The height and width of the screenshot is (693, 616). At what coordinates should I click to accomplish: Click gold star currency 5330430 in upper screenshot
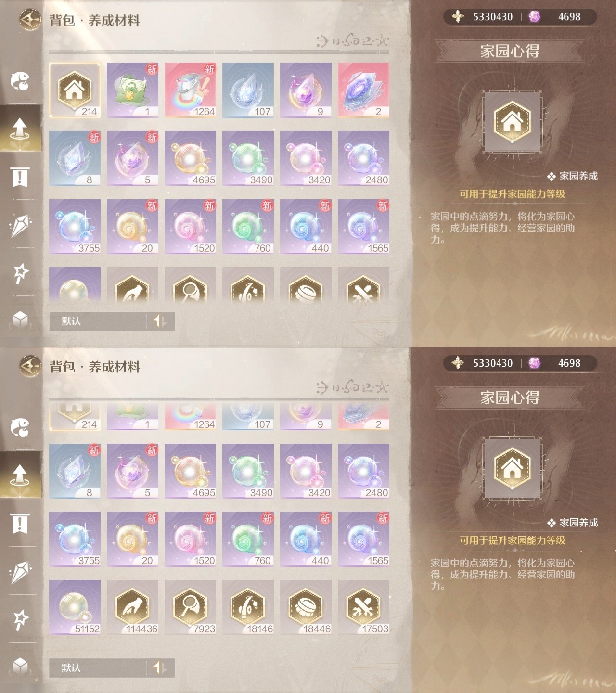pyautogui.click(x=483, y=16)
